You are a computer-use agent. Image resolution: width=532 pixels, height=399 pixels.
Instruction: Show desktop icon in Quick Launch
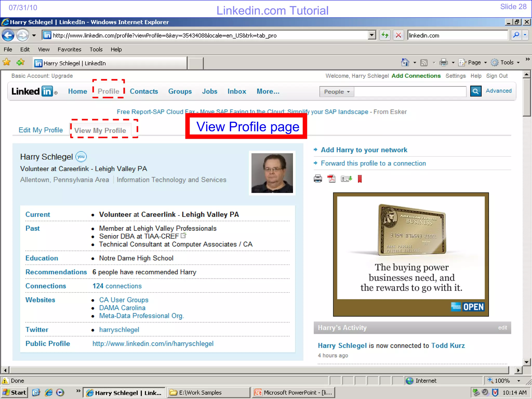(x=36, y=392)
